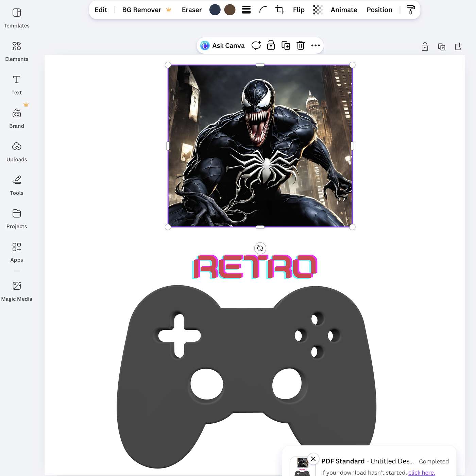Click the Completed status text

(434, 461)
